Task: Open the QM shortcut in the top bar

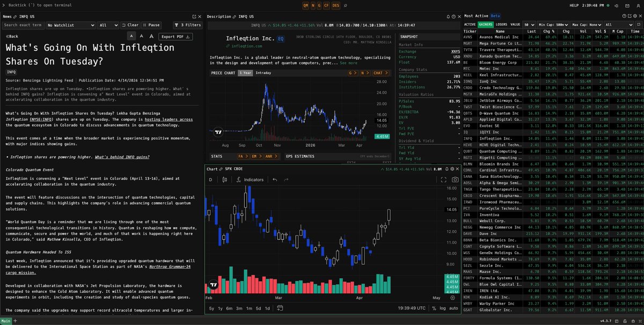Action: [306, 5]
